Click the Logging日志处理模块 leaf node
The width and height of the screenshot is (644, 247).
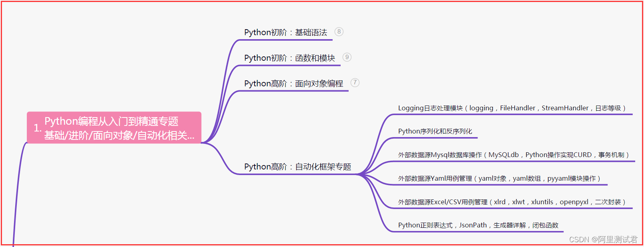(512, 108)
